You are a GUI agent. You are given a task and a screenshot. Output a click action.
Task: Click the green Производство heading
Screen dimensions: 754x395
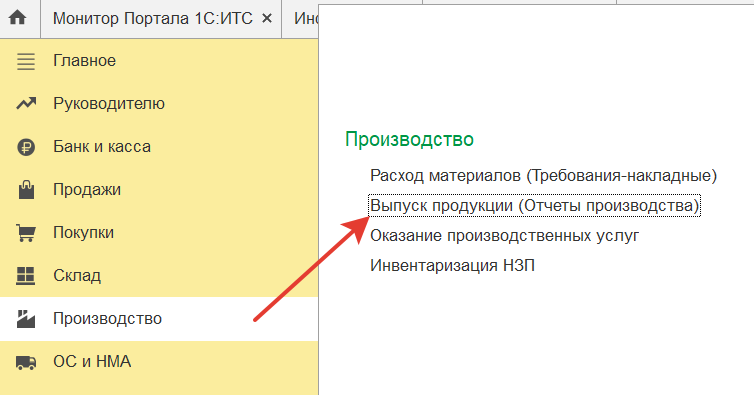[x=409, y=140]
